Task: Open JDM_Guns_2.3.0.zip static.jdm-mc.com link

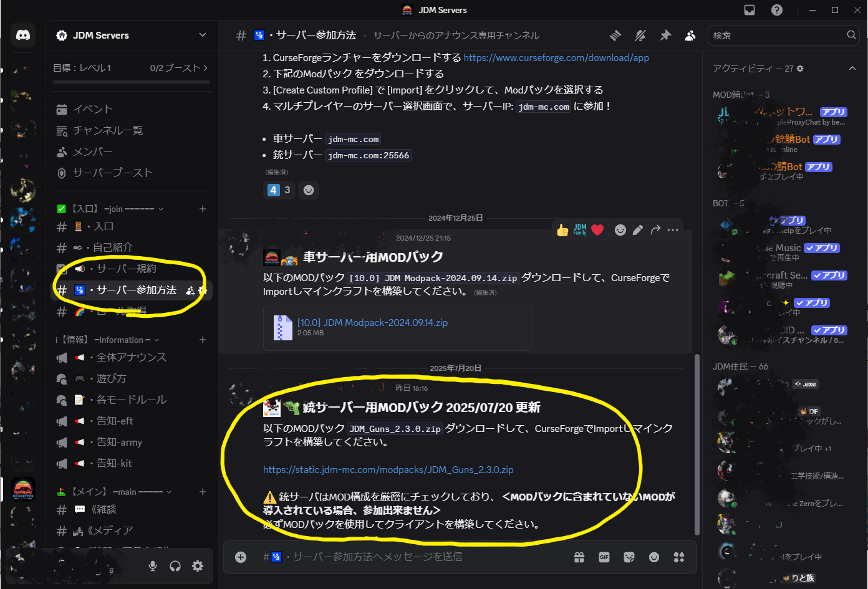Action: [x=388, y=469]
